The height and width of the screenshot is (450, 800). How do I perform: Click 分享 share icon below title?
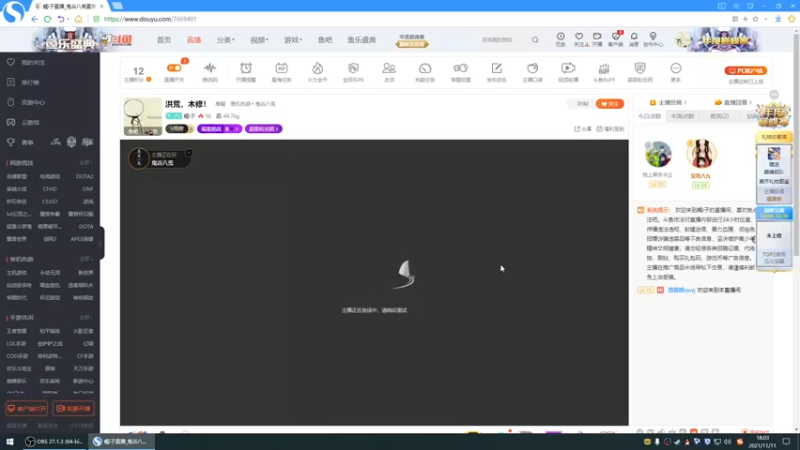[x=583, y=129]
